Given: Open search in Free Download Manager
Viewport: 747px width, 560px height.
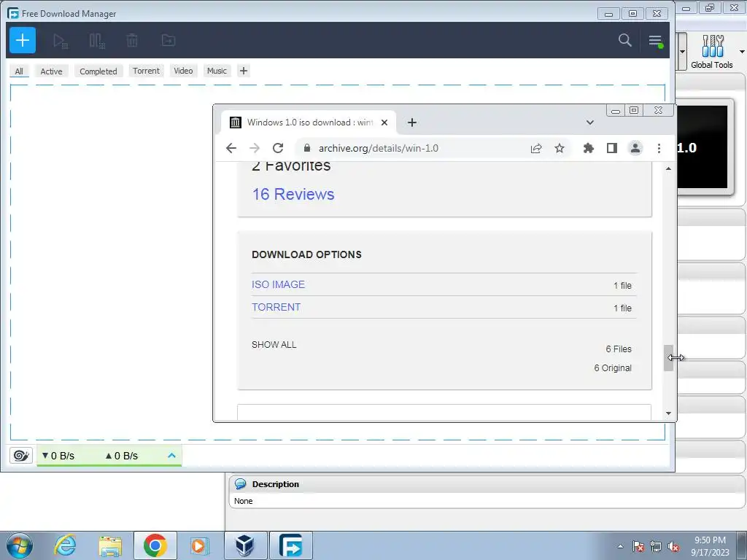Looking at the screenshot, I should tap(624, 40).
